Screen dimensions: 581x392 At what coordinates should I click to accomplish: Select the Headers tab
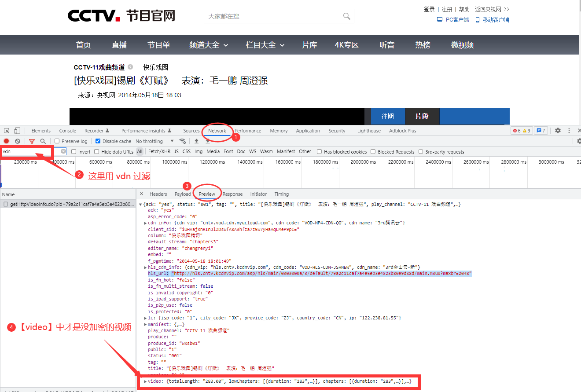click(x=158, y=194)
